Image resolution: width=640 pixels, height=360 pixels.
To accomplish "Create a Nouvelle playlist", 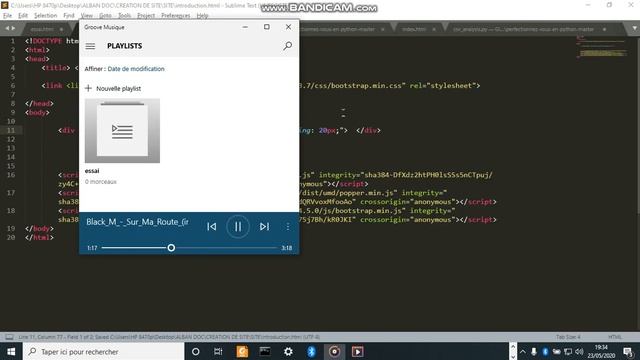I will pos(113,88).
